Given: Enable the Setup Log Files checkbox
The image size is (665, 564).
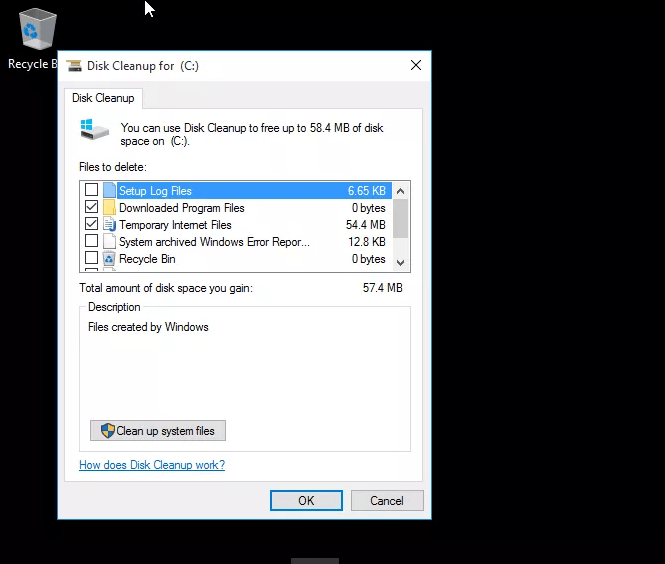Looking at the screenshot, I should (x=92, y=191).
